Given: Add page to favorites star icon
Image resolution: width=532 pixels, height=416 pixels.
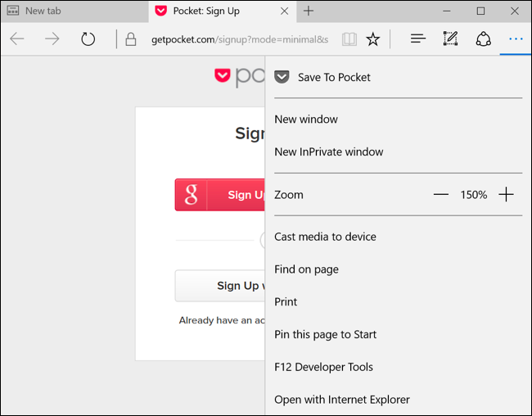Looking at the screenshot, I should pos(373,39).
